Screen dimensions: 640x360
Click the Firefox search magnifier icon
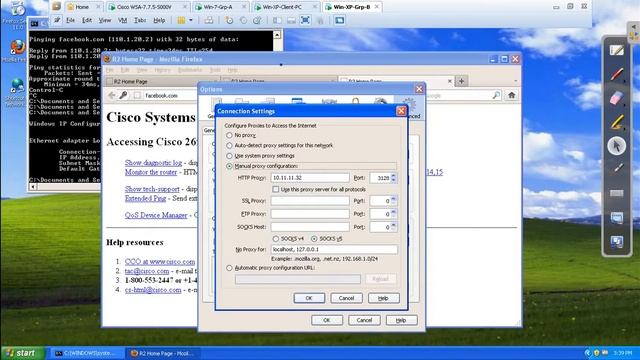(496, 95)
